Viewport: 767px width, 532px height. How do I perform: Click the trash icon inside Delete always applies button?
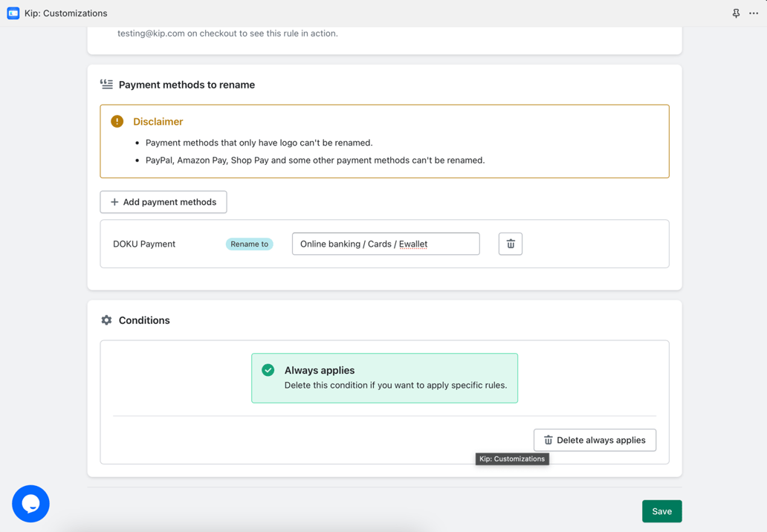(548, 440)
